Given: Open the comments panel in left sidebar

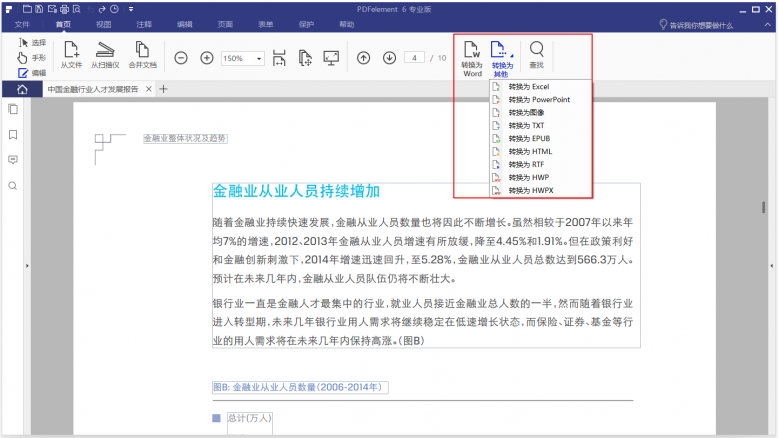Looking at the screenshot, I should tap(13, 160).
